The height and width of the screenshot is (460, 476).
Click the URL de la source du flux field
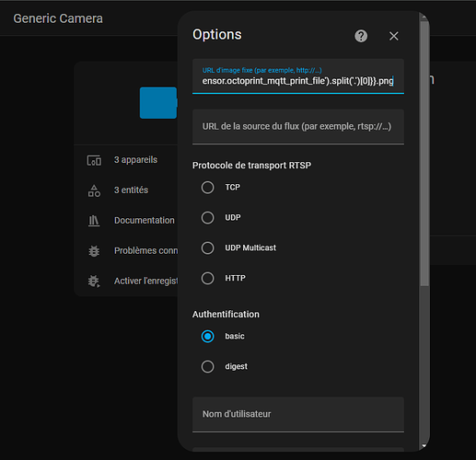click(298, 127)
